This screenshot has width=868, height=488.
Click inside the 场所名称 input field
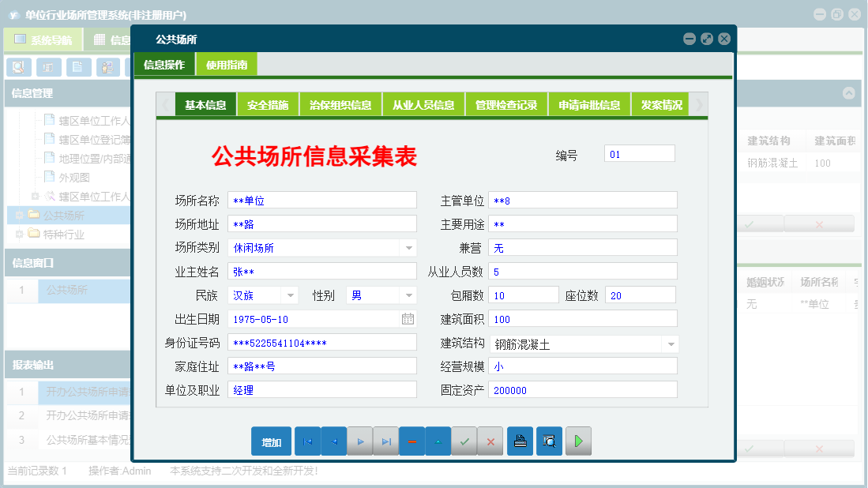point(322,200)
